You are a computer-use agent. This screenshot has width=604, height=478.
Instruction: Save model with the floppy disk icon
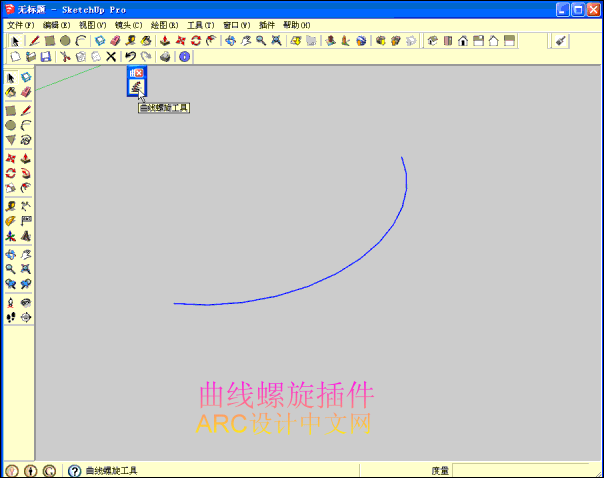pyautogui.click(x=46, y=57)
